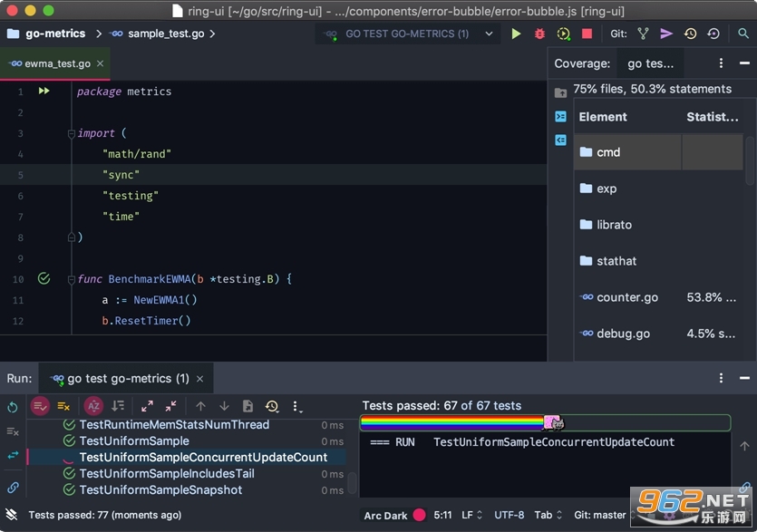Toggle alphabetical sort of tests

(93, 407)
